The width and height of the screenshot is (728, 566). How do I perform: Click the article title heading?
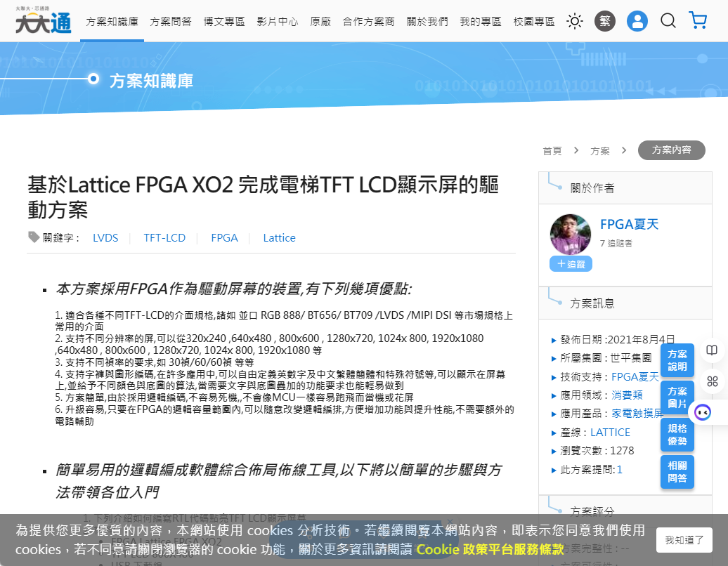[x=263, y=197]
